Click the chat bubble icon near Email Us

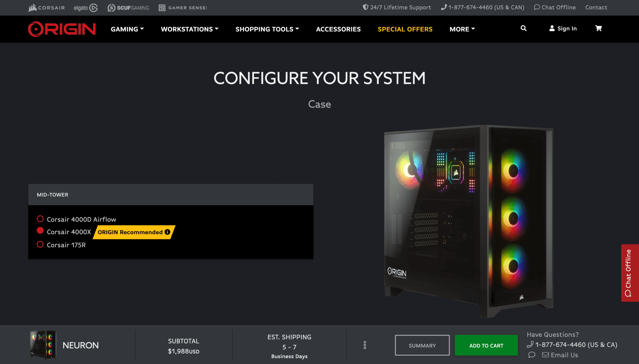pyautogui.click(x=532, y=355)
